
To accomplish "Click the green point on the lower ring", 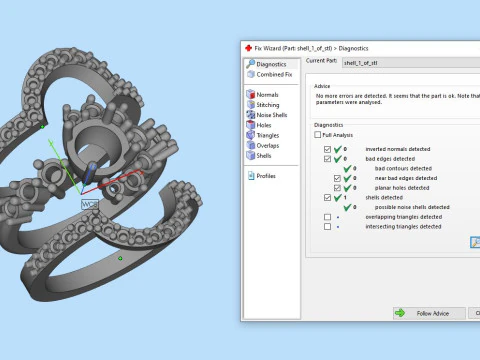I will [x=120, y=258].
